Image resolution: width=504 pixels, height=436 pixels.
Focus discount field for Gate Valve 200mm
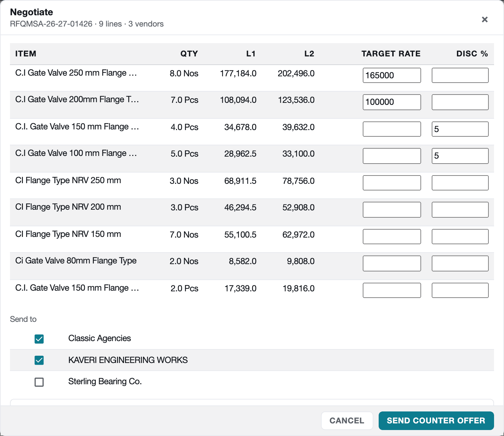coord(460,102)
